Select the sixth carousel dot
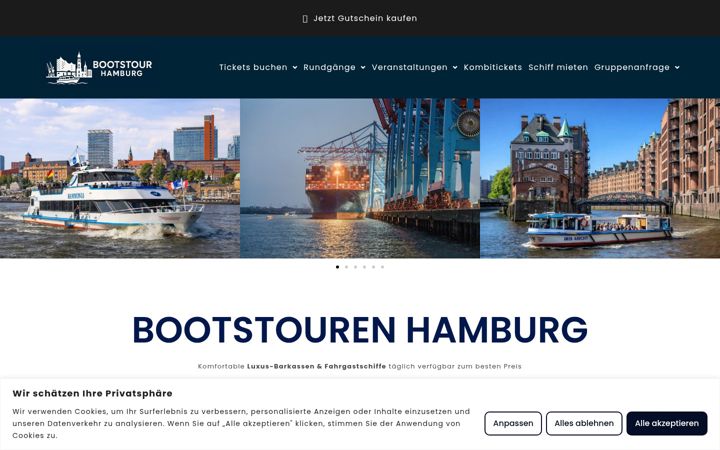This screenshot has height=450, width=720. [382, 267]
